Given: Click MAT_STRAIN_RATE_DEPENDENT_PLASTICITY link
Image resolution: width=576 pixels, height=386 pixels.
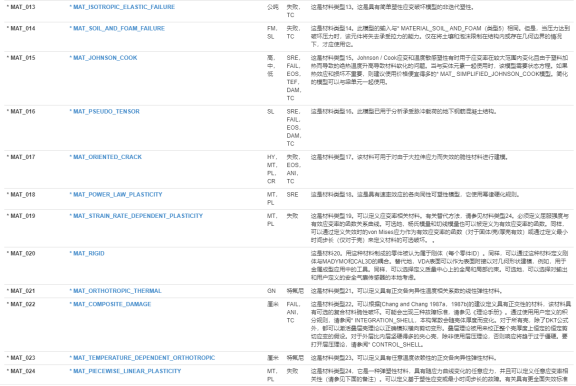Looking at the screenshot, I should pos(136,216).
